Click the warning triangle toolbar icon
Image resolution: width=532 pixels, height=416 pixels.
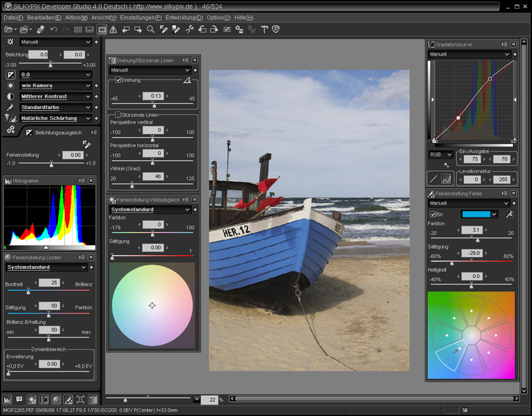point(113,29)
